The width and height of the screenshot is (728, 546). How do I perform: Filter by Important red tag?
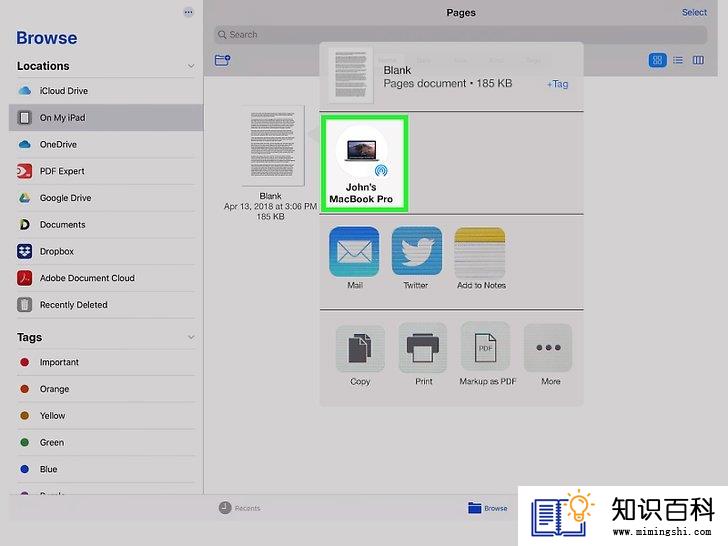point(106,362)
